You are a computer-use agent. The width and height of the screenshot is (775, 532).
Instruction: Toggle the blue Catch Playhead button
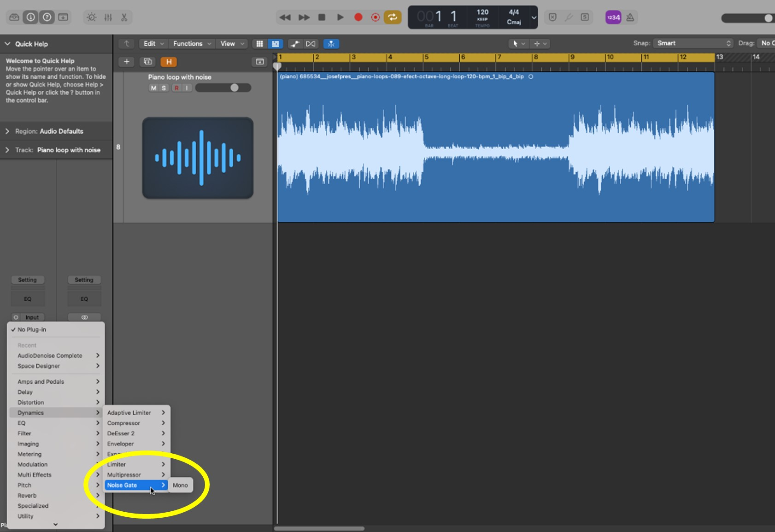(x=331, y=44)
